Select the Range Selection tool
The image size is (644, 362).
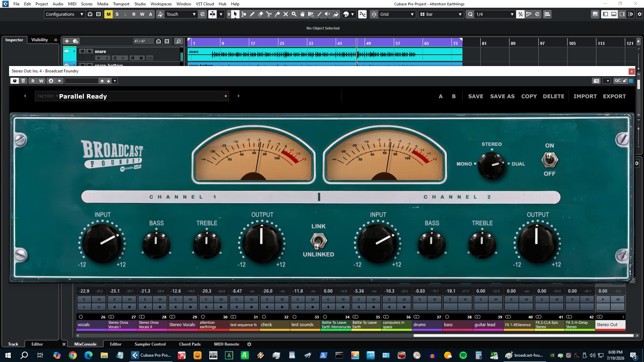coord(244,14)
